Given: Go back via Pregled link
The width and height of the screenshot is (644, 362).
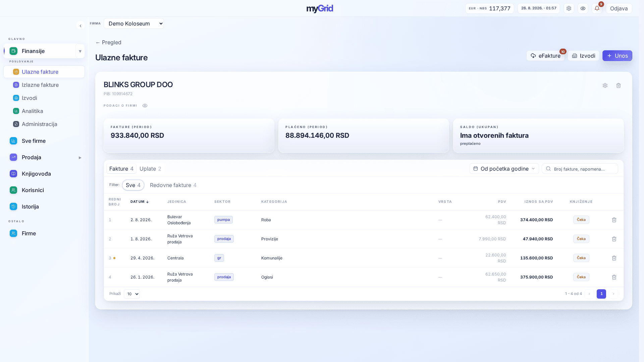Looking at the screenshot, I should [108, 42].
